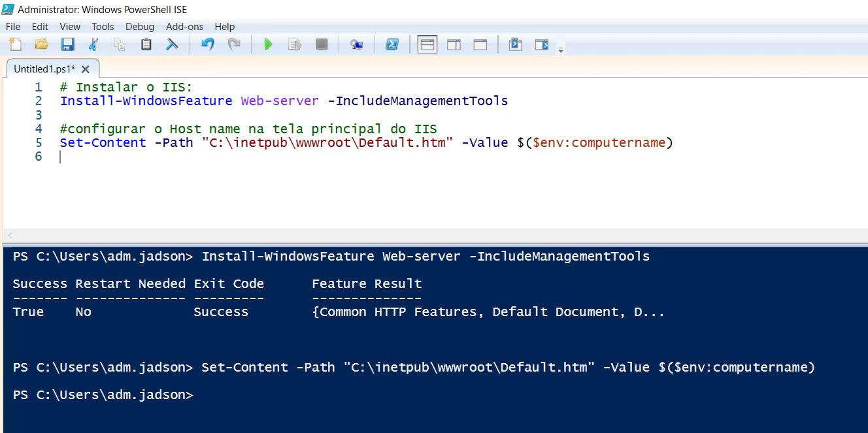Open the Debug menu
868x433 pixels.
[140, 27]
